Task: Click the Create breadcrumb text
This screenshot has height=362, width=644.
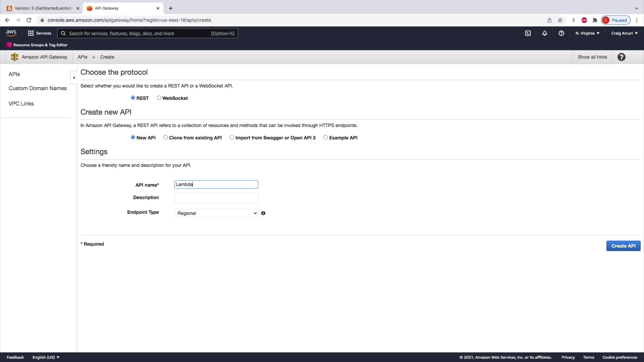Action: coord(107,57)
